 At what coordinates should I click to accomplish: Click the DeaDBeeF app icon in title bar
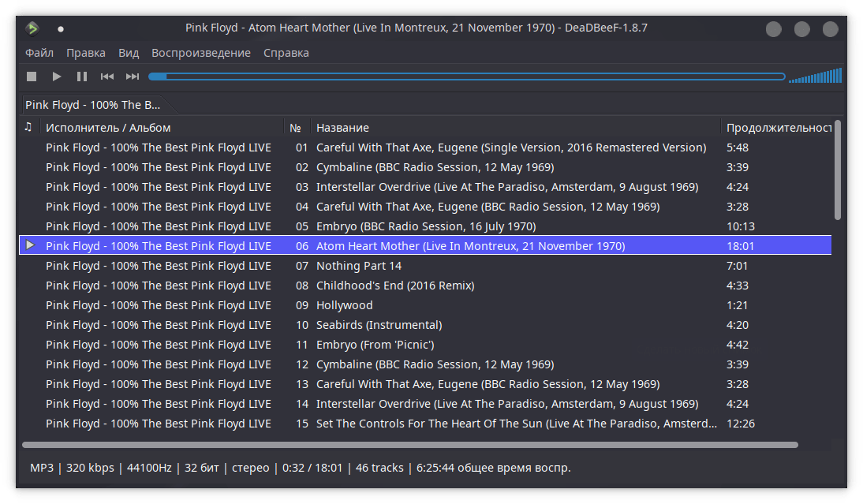(32, 28)
